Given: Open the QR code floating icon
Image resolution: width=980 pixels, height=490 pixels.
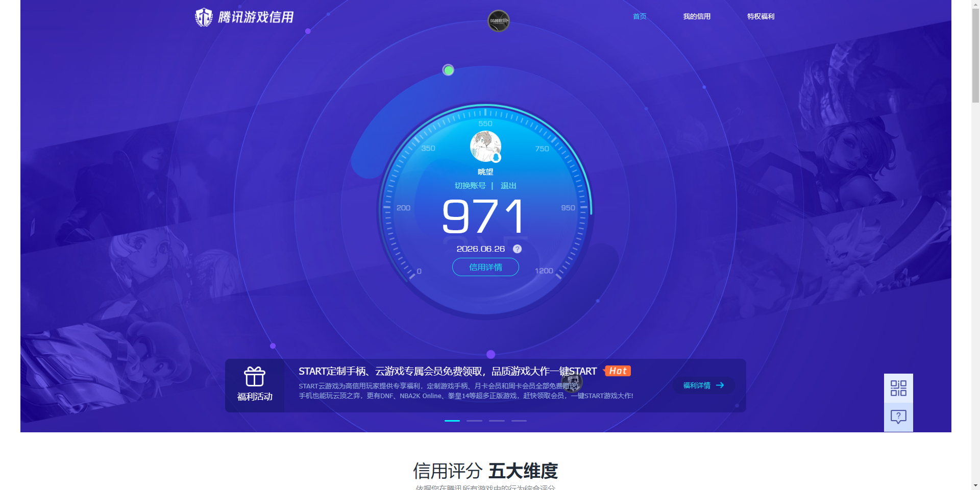Looking at the screenshot, I should point(898,388).
